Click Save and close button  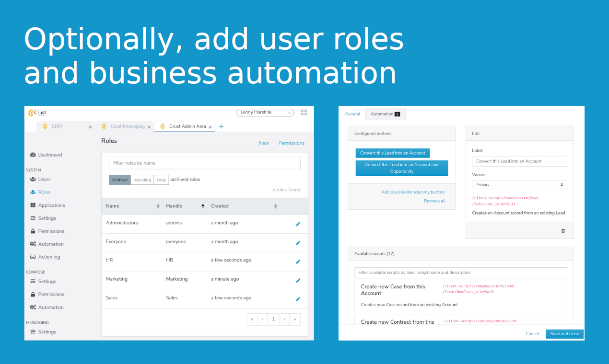coord(564,334)
